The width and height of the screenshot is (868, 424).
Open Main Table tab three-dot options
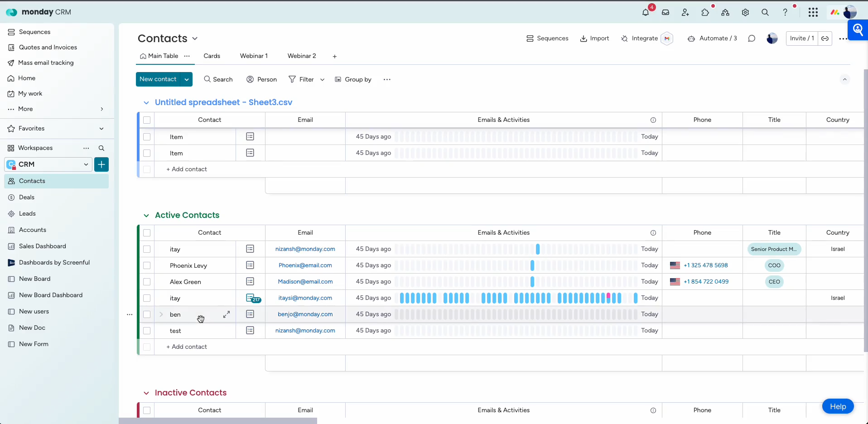tap(187, 56)
